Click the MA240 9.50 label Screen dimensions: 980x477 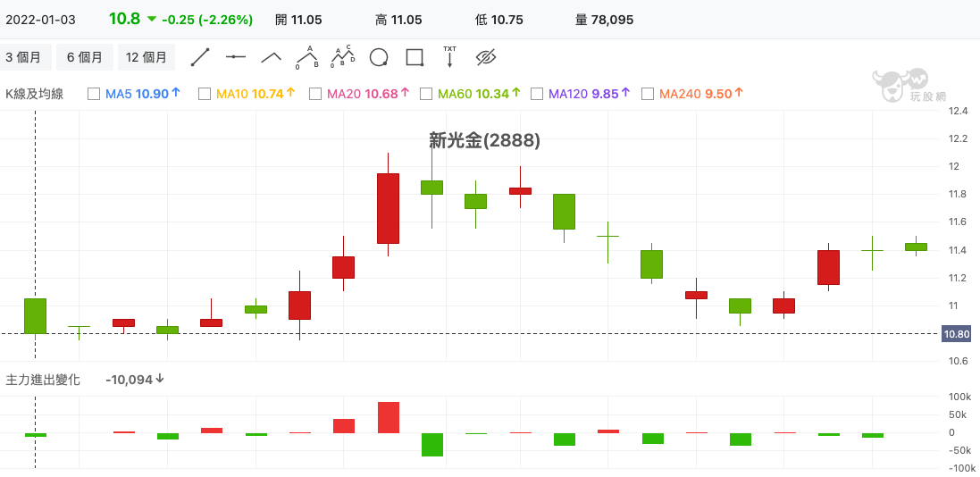coord(701,94)
